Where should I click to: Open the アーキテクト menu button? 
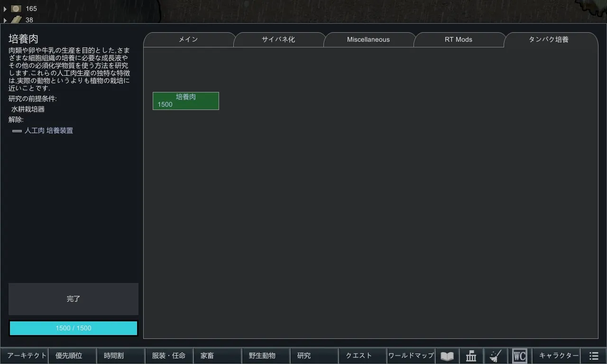coord(25,355)
